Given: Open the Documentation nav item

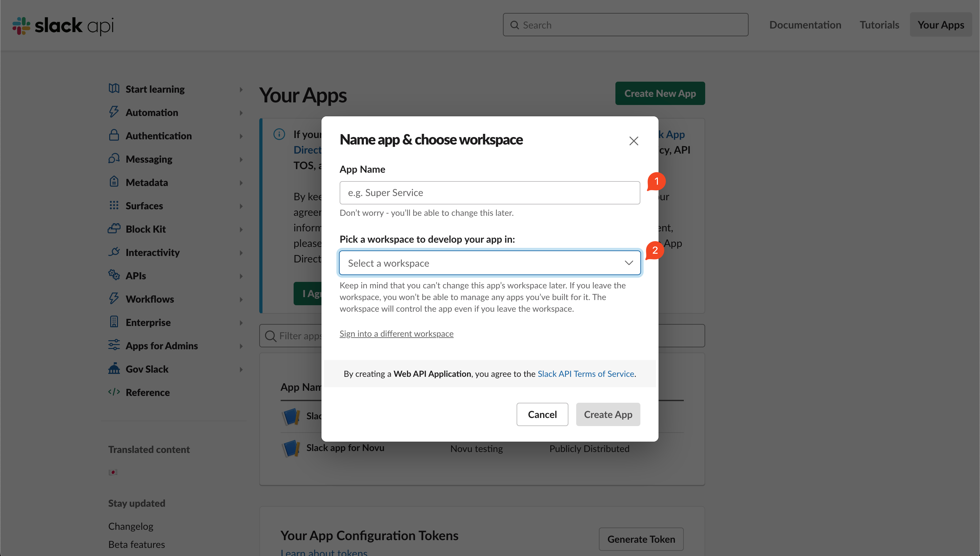Looking at the screenshot, I should (x=805, y=25).
